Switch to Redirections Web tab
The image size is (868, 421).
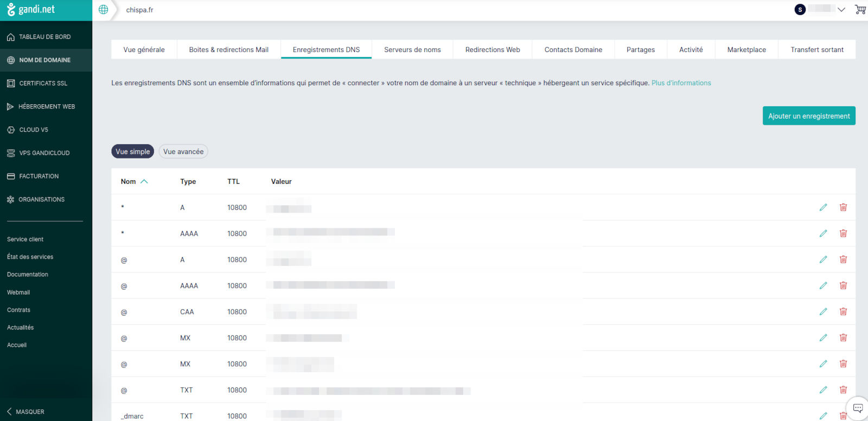point(492,49)
